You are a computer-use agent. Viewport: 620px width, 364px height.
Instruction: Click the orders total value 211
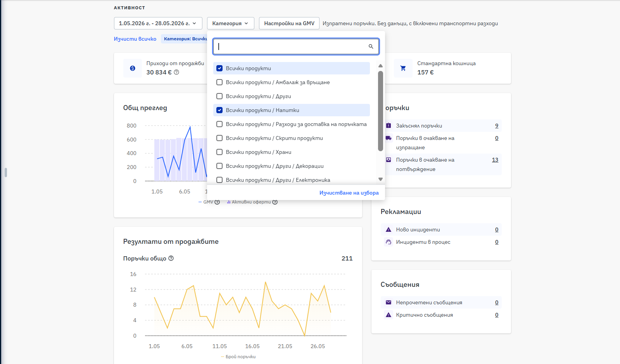coord(347,258)
